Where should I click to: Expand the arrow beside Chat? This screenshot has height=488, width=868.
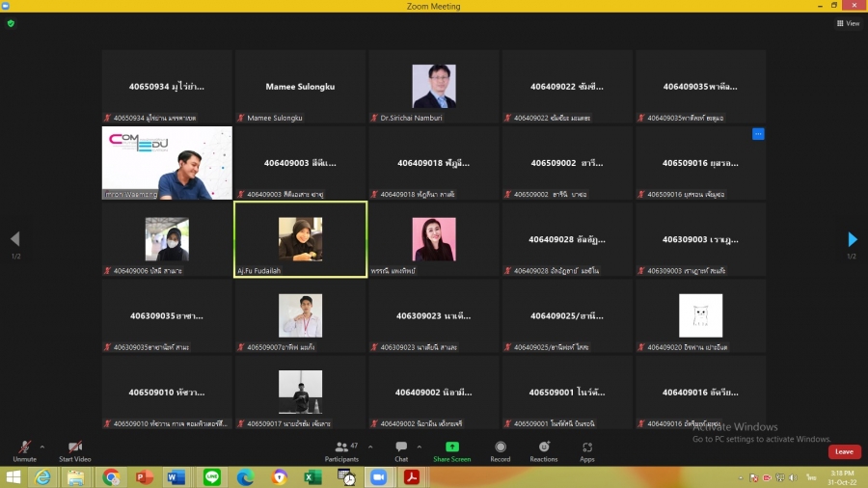point(419,445)
